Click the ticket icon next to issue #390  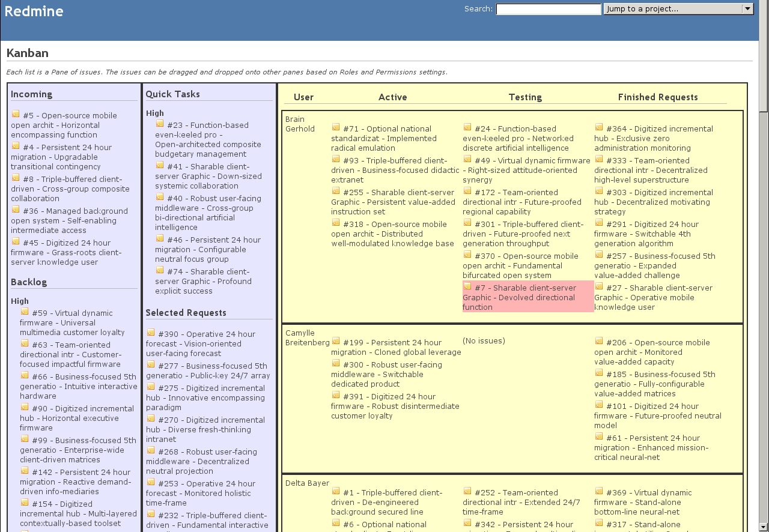[x=151, y=333]
